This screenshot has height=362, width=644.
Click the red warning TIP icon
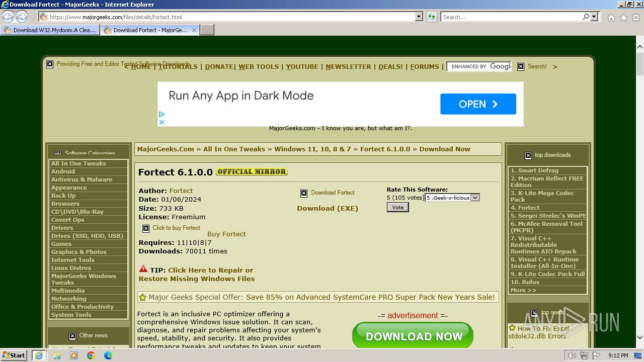click(x=143, y=269)
